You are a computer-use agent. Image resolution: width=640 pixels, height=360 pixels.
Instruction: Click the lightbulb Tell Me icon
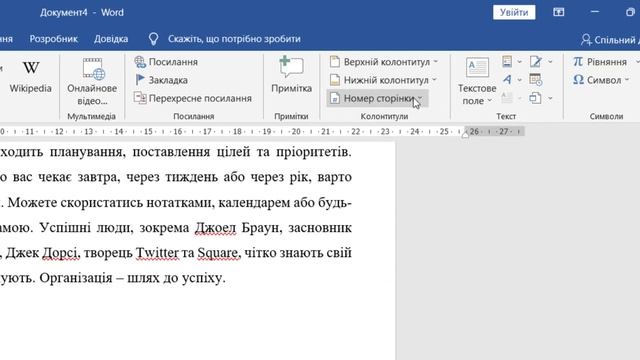153,39
